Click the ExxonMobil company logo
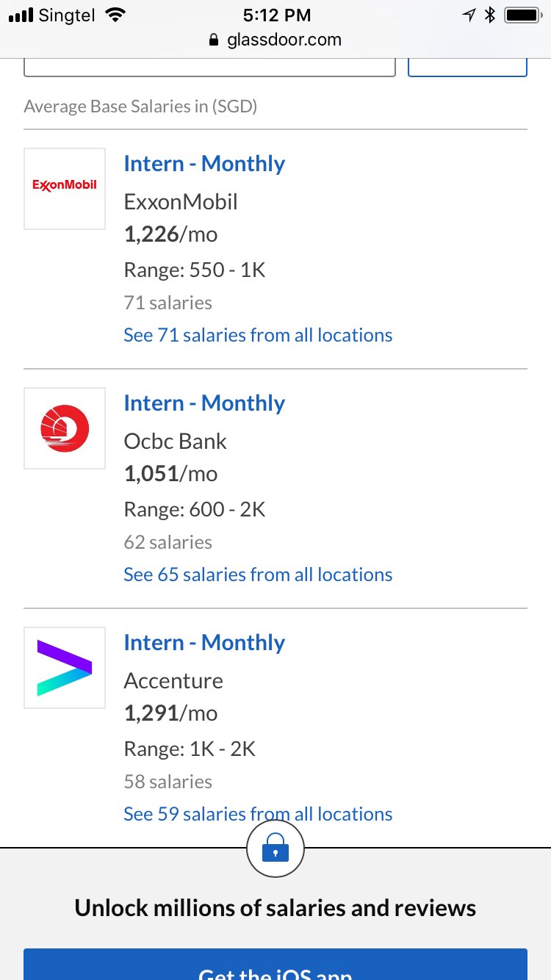Screen dimensions: 551x980 tap(65, 189)
